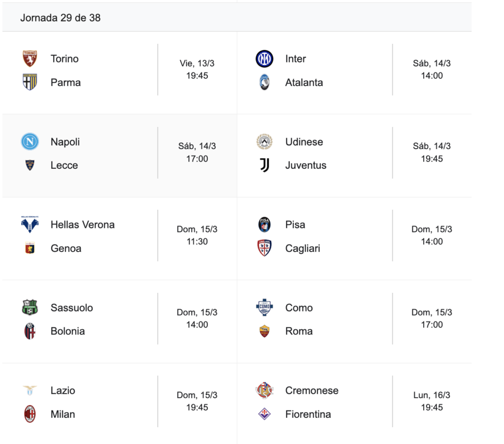The width and height of the screenshot is (504, 444).
Task: Click the Inter Milan logo
Action: click(264, 59)
